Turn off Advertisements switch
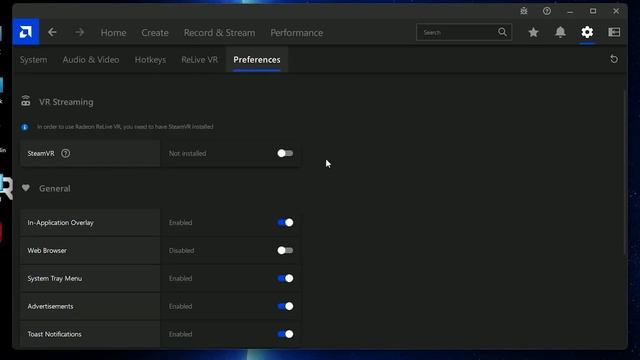The height and width of the screenshot is (360, 640). (x=285, y=306)
